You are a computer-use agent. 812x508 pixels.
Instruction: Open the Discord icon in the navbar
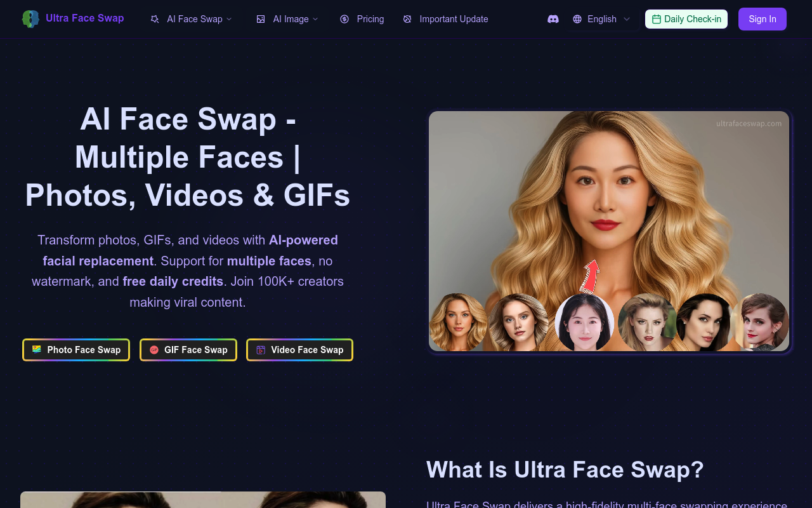553,19
